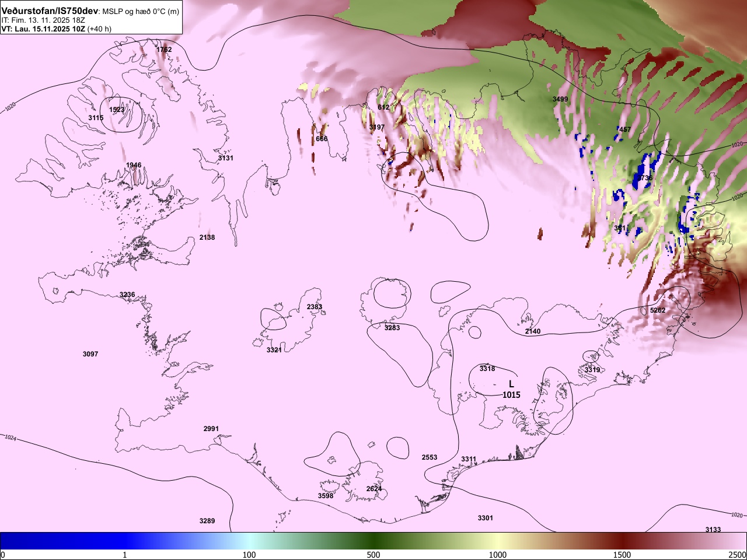The image size is (747, 560).
Task: Click the 2383 height value
Action: click(315, 307)
